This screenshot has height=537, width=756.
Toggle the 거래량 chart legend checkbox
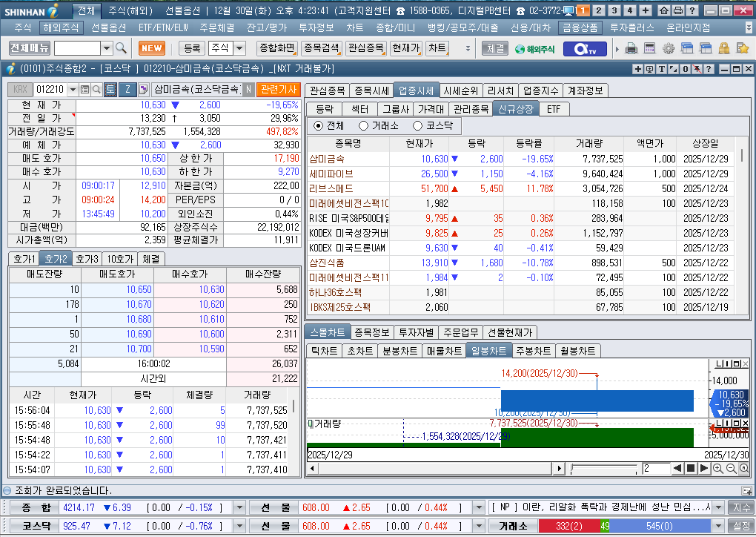[x=311, y=424]
